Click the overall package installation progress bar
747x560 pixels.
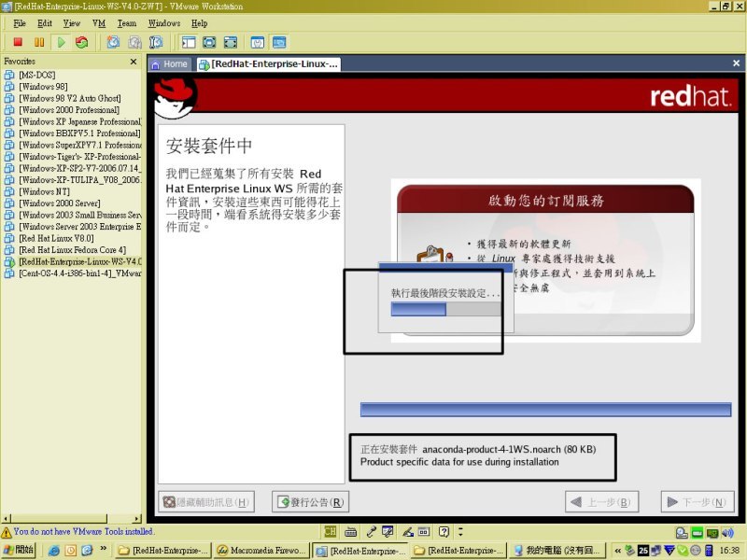click(545, 410)
